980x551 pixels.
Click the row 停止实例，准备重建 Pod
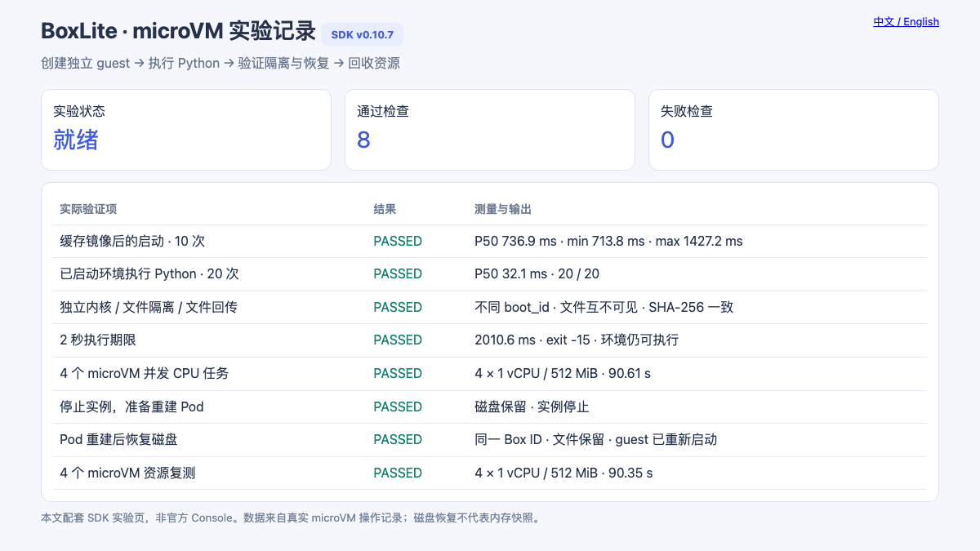pyautogui.click(x=490, y=407)
